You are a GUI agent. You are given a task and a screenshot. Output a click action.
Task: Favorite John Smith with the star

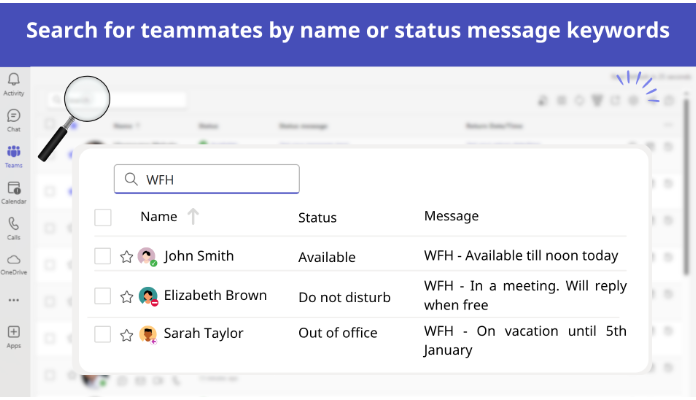pyautogui.click(x=127, y=257)
